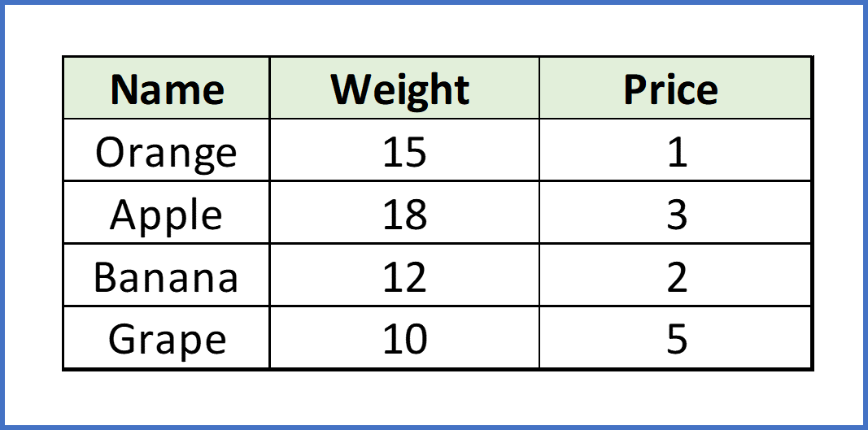
Task: Select Grape's price in the last row
Action: click(675, 338)
